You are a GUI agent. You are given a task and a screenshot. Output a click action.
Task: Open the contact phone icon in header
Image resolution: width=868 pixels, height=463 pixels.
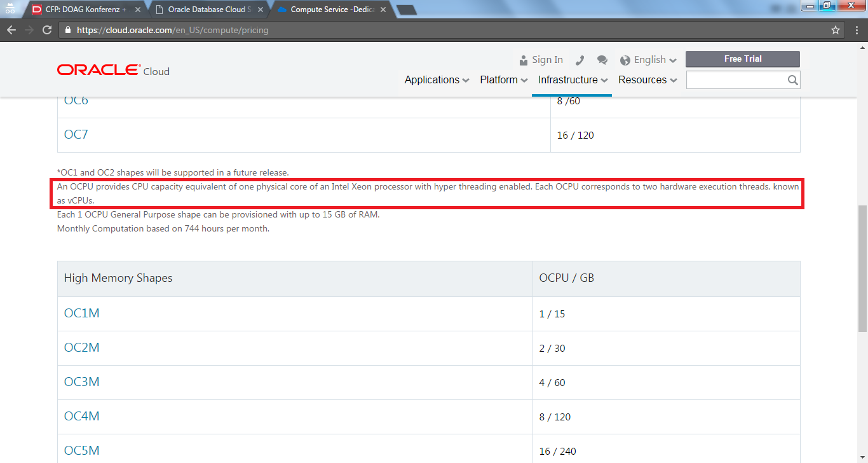click(x=580, y=59)
